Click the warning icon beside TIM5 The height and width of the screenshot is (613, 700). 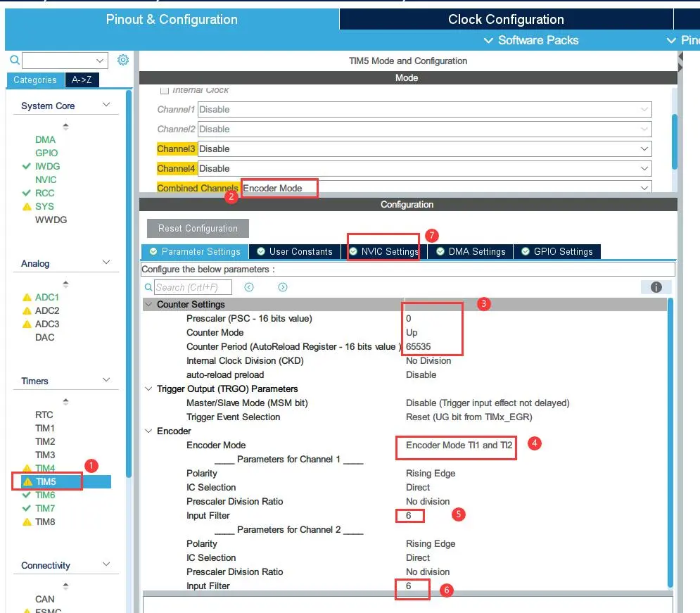27,482
